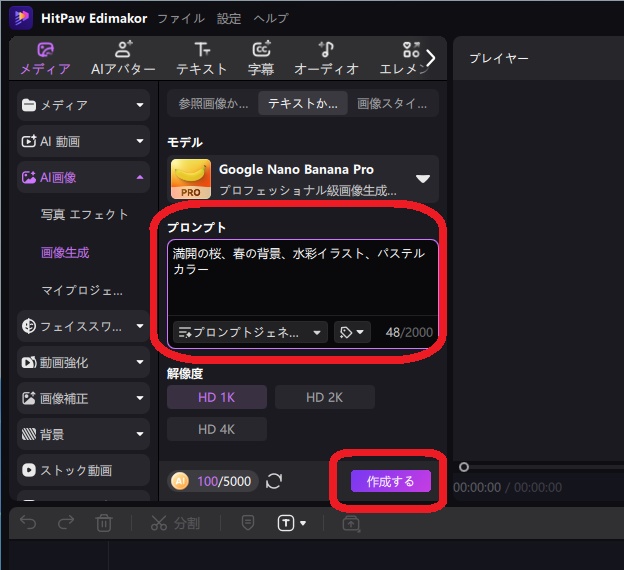Switch to the 参照画像か... mode tab
This screenshot has width=624, height=570.
pyautogui.click(x=213, y=103)
